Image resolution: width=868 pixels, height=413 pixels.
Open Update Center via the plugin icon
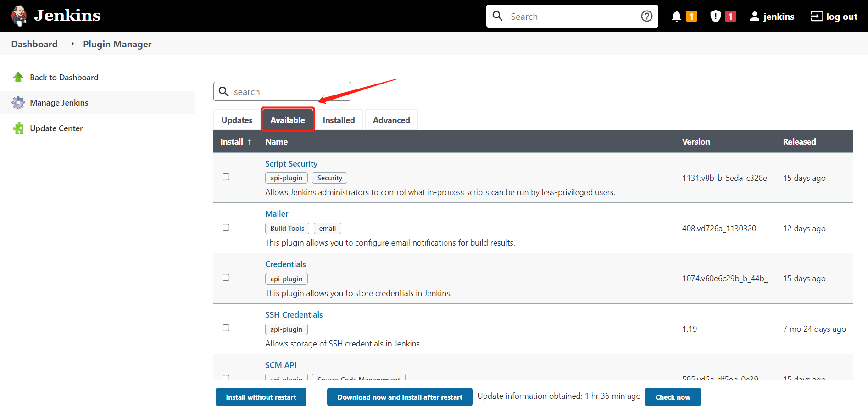(18, 128)
